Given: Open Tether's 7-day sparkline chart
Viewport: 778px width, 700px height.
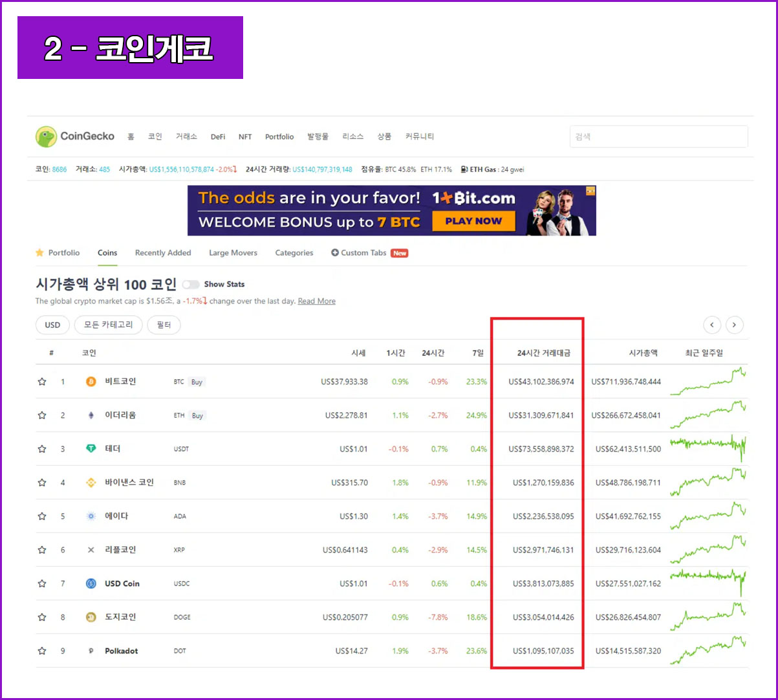Looking at the screenshot, I should [708, 448].
